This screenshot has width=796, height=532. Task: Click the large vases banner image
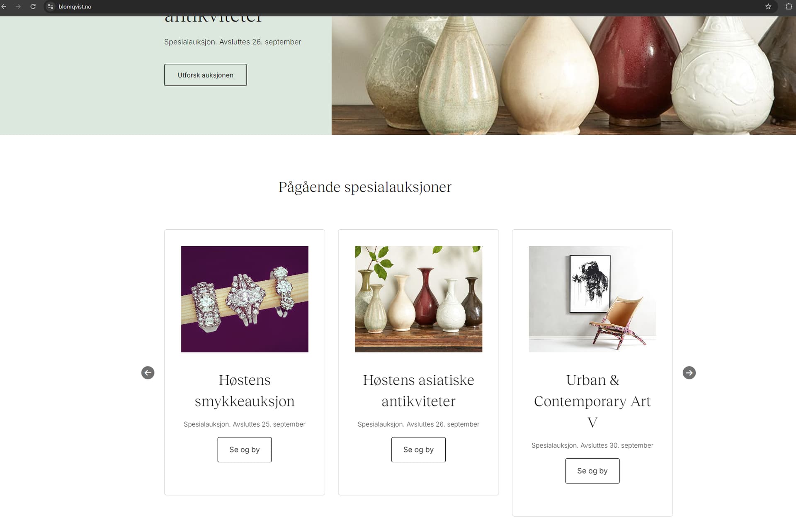[564, 75]
